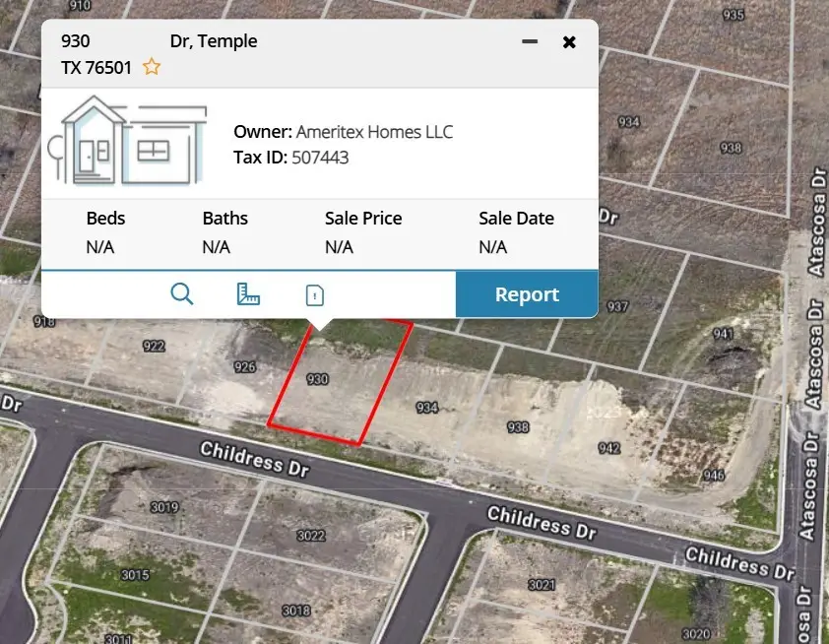Select parcel 3015 on the map

(135, 575)
